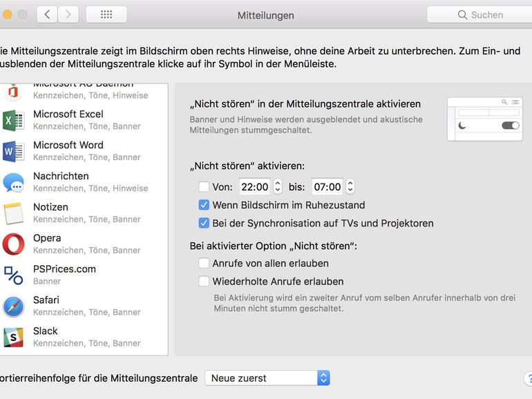Select Notizen in the app list
Image resolution: width=532 pixels, height=399 pixels.
point(84,213)
